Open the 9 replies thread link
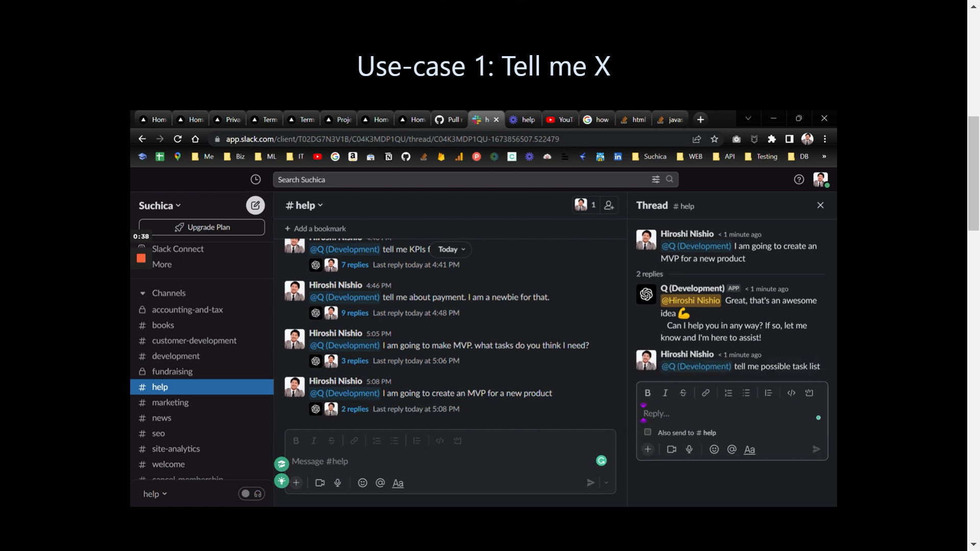The image size is (980, 551). (355, 313)
